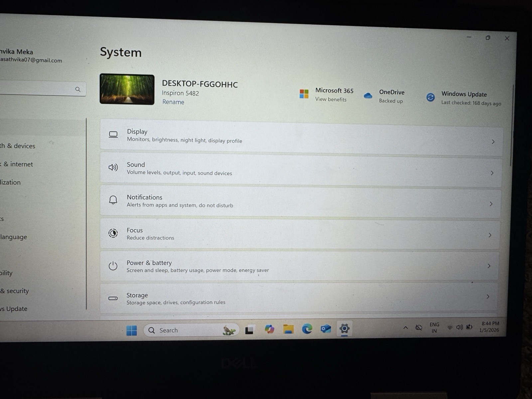Open Display settings monitor icon
532x399 pixels.
(113, 135)
